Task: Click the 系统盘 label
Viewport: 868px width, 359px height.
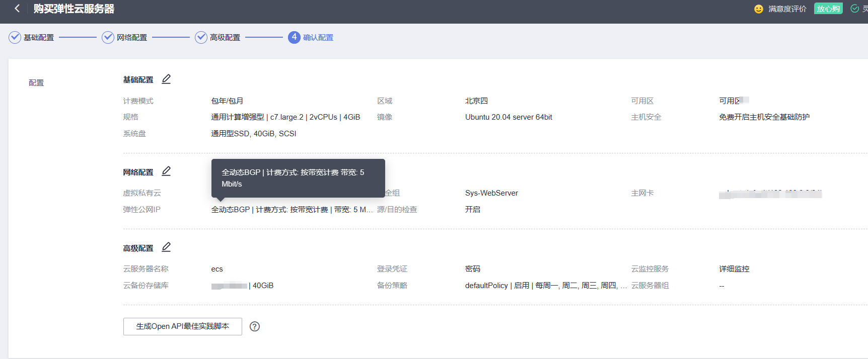Action: 134,134
